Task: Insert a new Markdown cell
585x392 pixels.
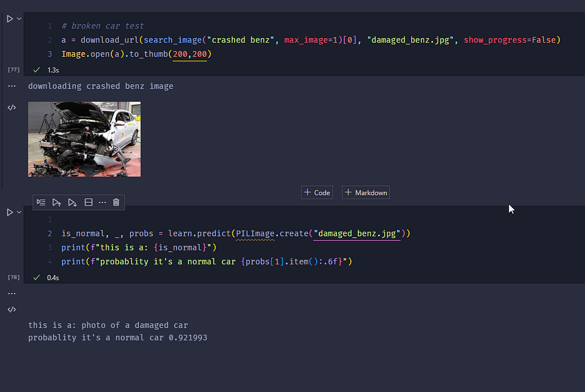Action: 366,192
